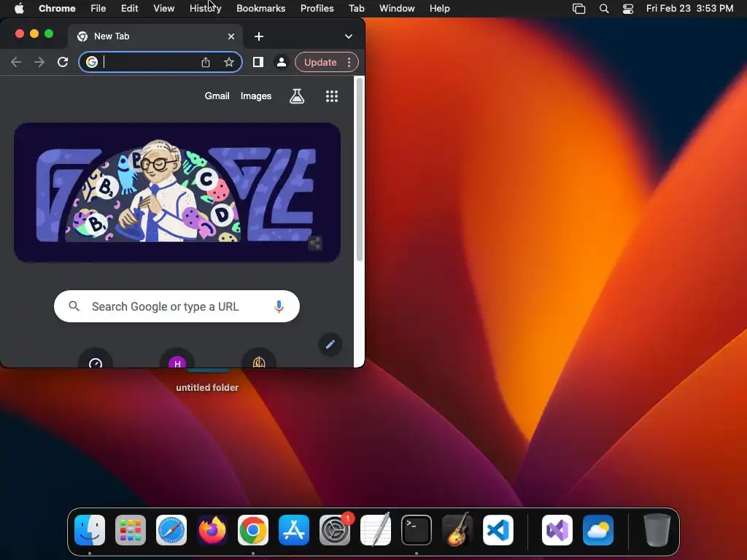
Task: Launch GarageBand from the dock
Action: click(x=457, y=530)
